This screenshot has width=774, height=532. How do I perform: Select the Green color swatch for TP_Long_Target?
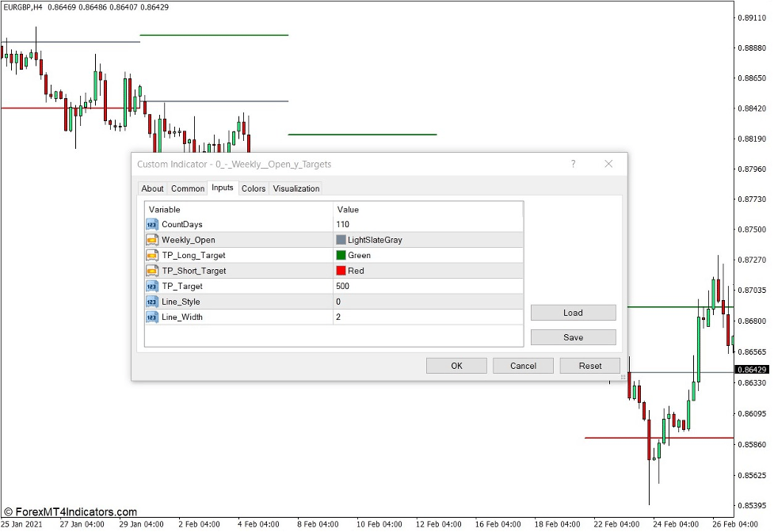pyautogui.click(x=342, y=255)
